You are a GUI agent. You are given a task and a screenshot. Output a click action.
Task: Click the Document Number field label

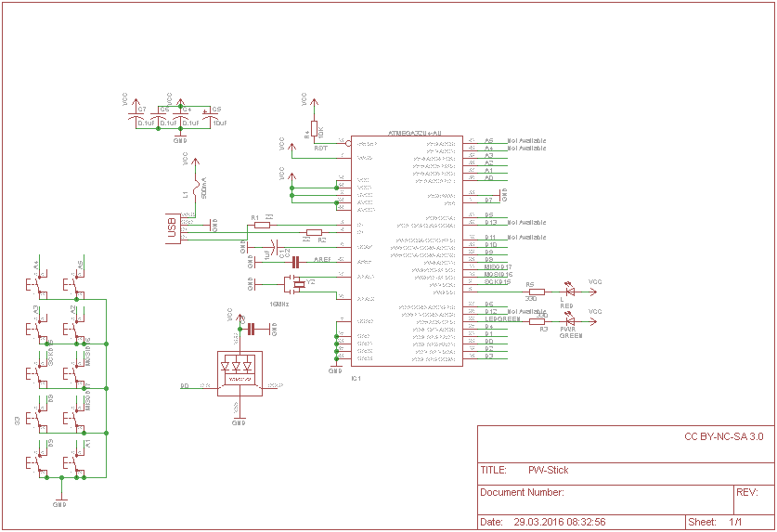tap(522, 492)
